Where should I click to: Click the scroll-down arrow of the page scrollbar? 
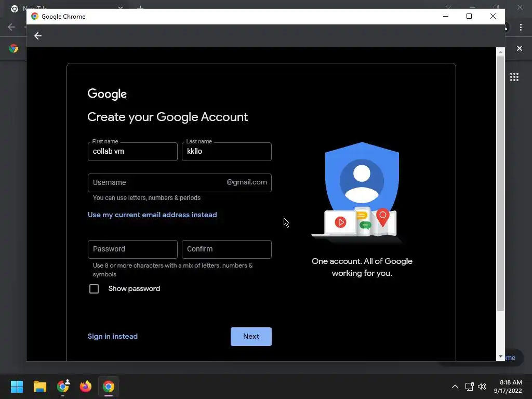coord(500,356)
